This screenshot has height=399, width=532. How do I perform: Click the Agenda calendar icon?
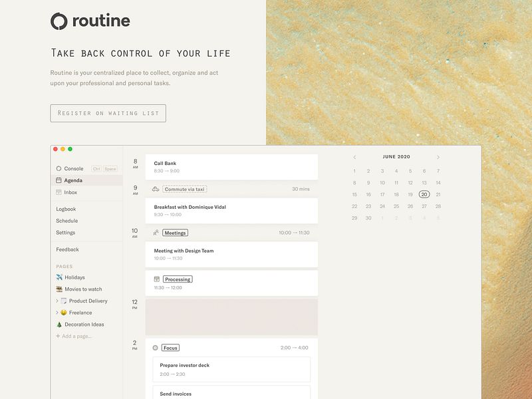click(x=59, y=180)
